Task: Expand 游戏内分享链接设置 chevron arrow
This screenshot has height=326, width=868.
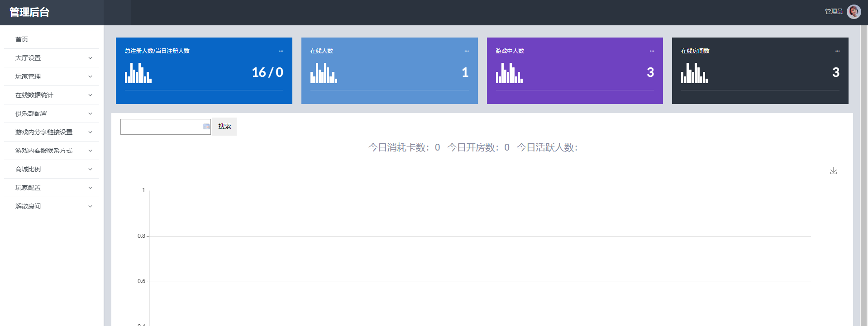Action: pyautogui.click(x=90, y=132)
